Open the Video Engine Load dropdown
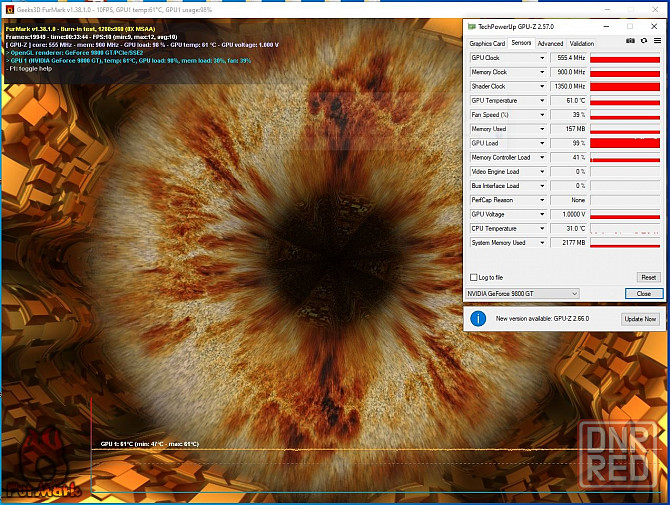670x505 pixels. point(542,171)
